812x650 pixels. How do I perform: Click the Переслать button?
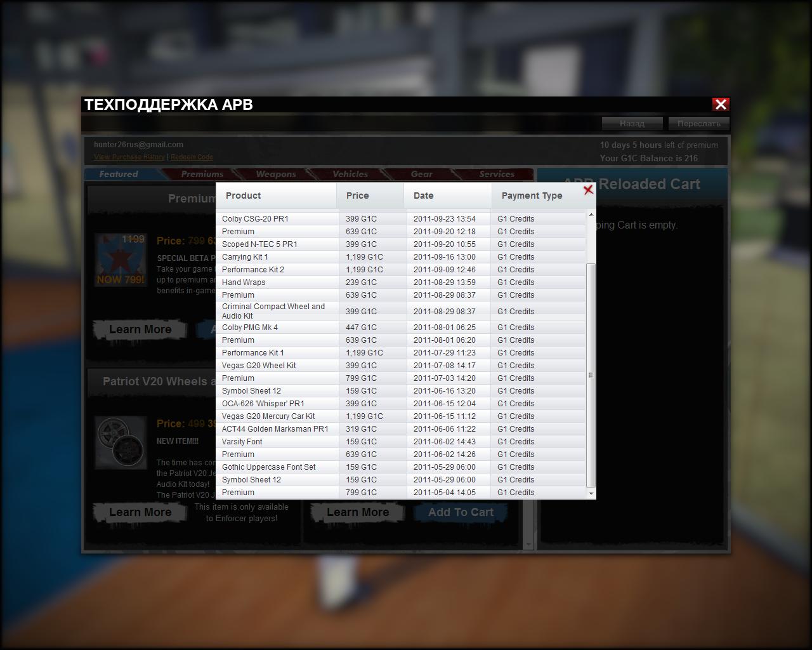(x=698, y=123)
